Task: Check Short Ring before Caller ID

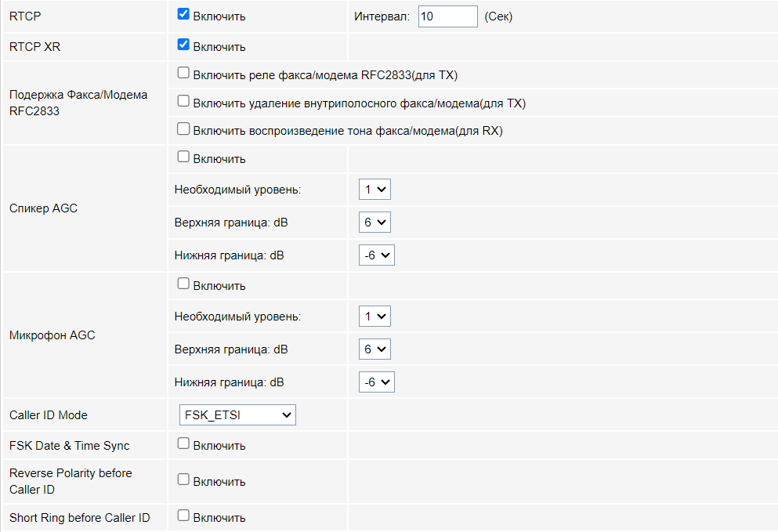Action: click(184, 516)
